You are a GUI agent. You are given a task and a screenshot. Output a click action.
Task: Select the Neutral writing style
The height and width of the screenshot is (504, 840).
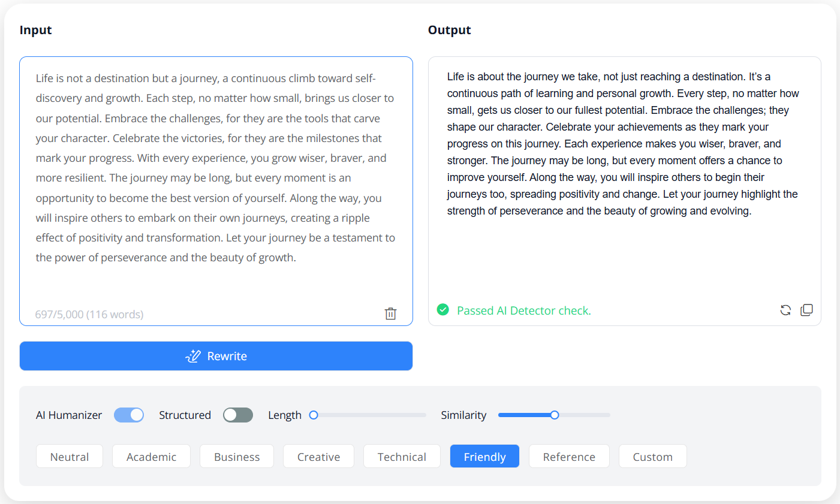[x=70, y=456]
